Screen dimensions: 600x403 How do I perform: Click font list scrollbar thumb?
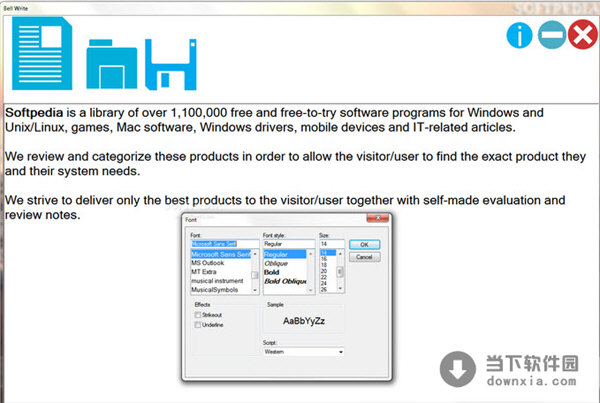pos(255,275)
